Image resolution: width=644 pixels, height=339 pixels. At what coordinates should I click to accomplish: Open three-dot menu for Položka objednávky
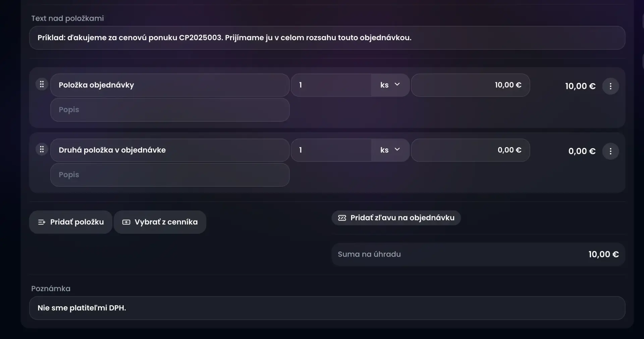610,86
